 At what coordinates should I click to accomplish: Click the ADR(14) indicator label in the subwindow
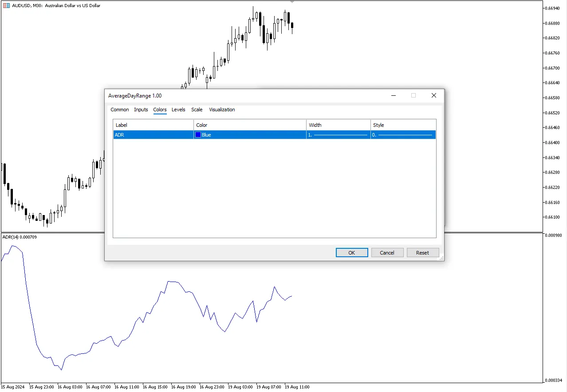pos(20,237)
